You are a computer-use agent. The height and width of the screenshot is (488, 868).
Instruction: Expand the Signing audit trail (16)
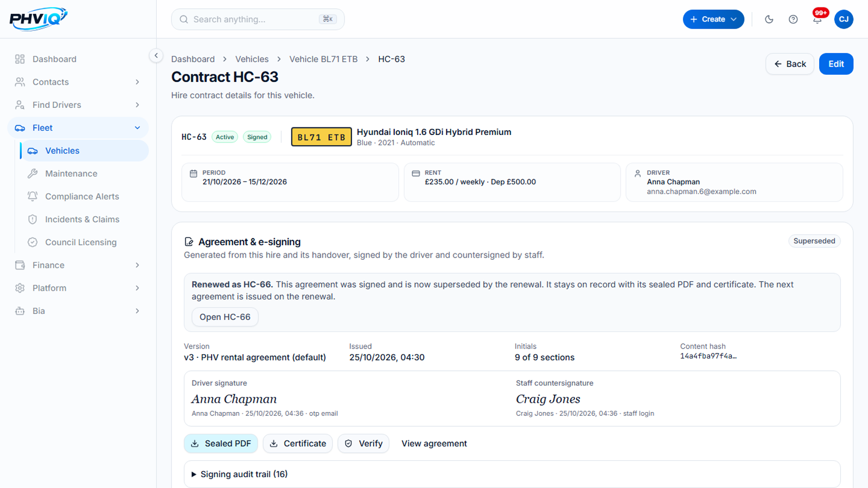coord(512,474)
